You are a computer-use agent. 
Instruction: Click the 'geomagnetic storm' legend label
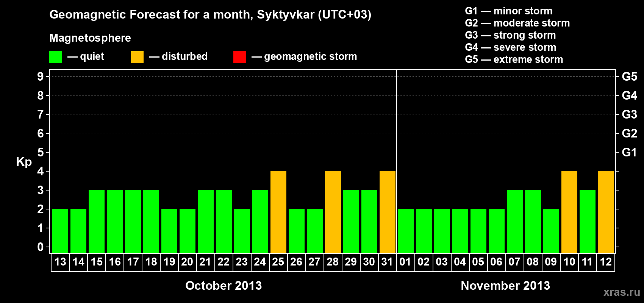(x=310, y=57)
